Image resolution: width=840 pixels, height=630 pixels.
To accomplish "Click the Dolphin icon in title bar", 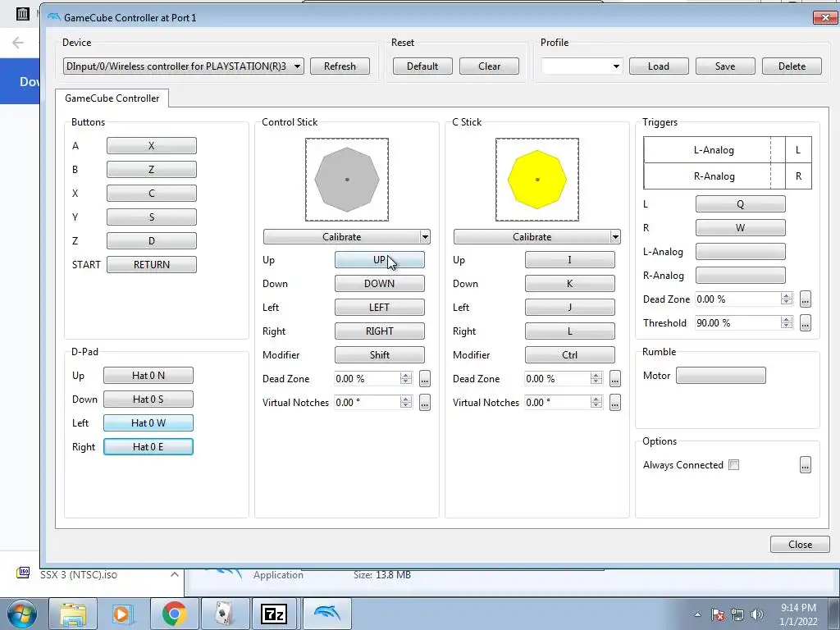I will 53,17.
